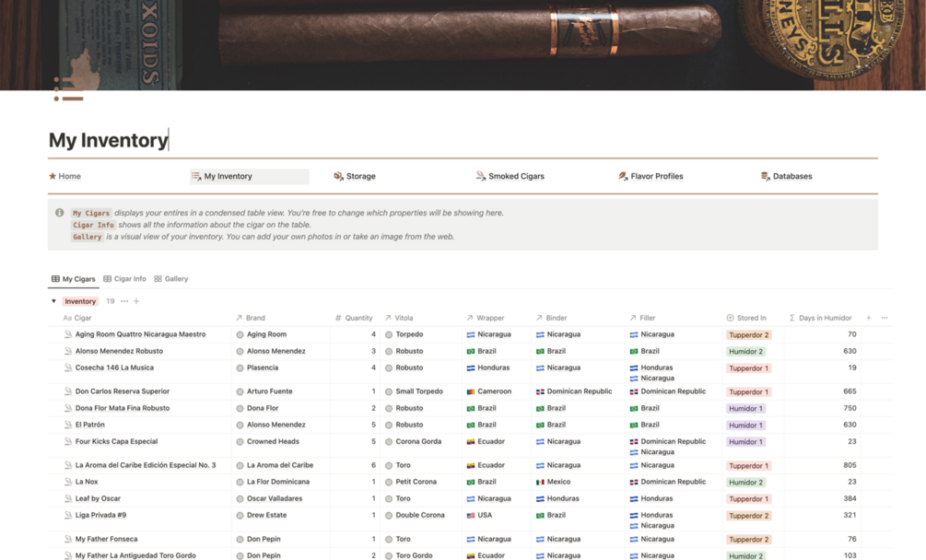Open the Flavor Profiles page link
Image resolution: width=926 pixels, height=560 pixels.
pos(651,176)
